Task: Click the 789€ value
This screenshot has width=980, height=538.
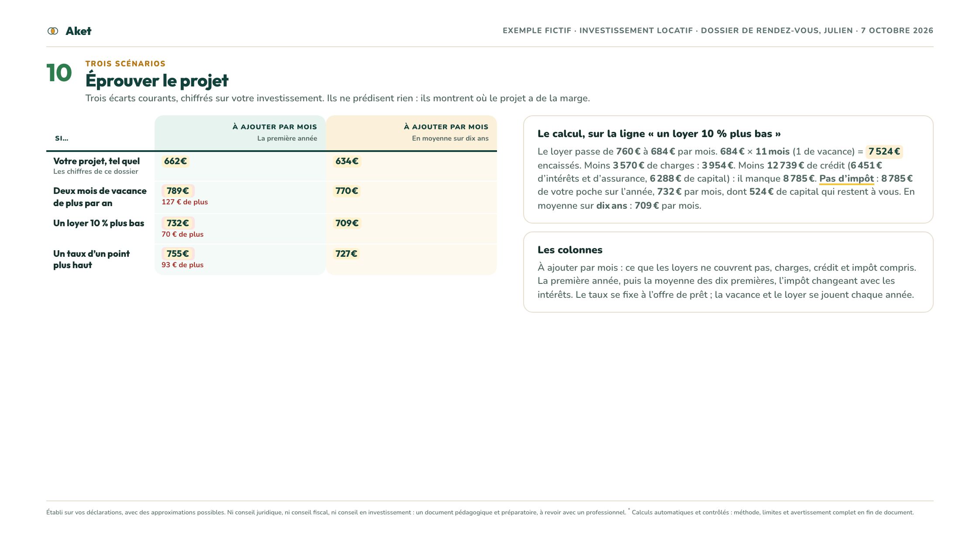Action: coord(178,191)
